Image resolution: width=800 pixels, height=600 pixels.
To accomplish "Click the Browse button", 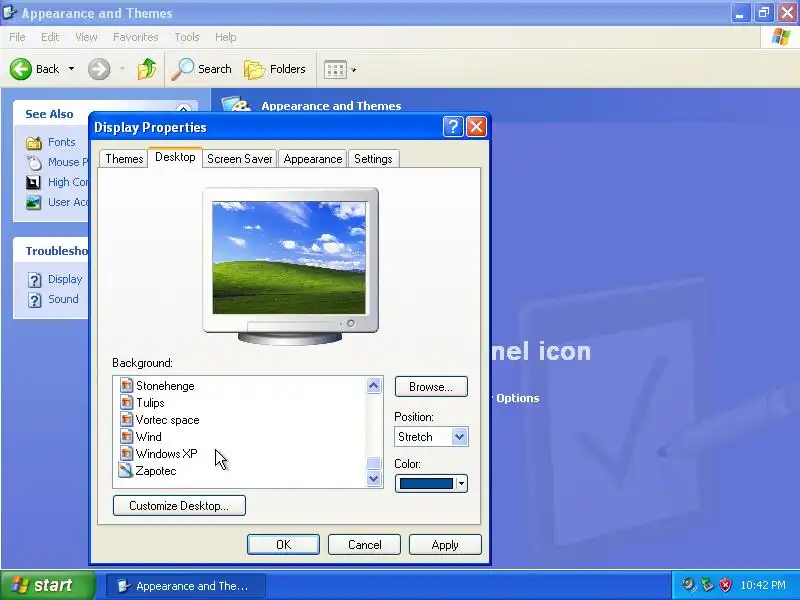I will click(431, 387).
